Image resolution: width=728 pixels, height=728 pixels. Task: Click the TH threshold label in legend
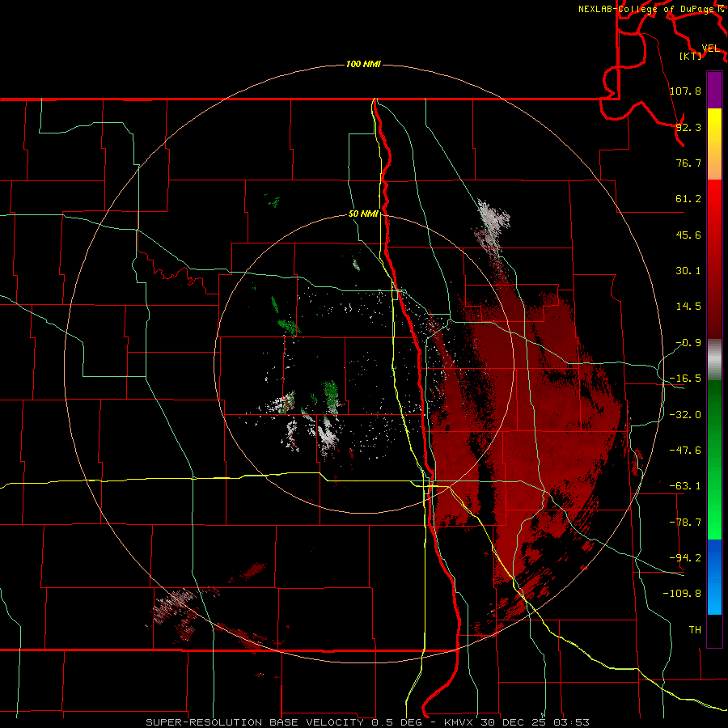[x=695, y=629]
